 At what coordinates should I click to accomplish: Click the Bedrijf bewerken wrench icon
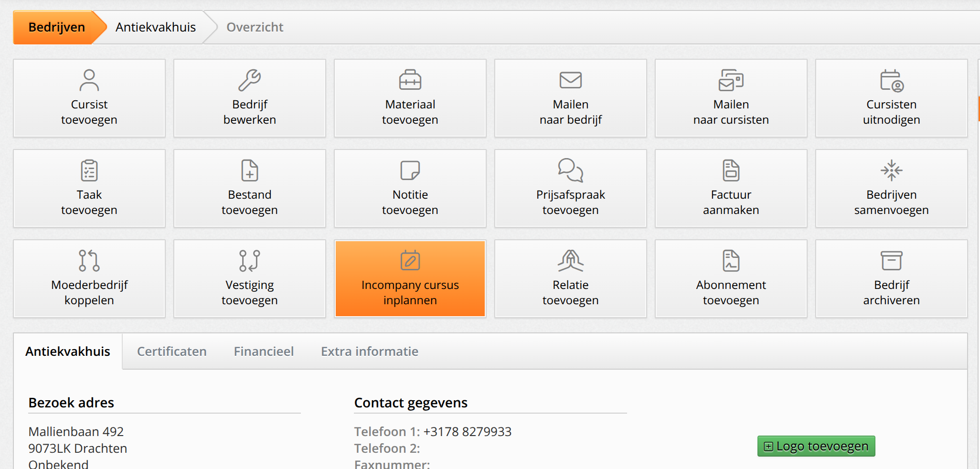[x=250, y=80]
